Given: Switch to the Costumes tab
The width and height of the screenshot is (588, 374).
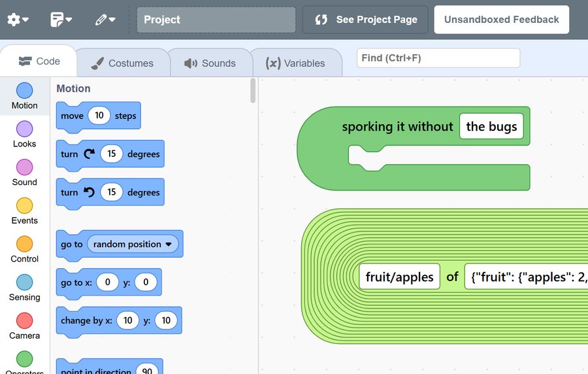Looking at the screenshot, I should tap(123, 63).
